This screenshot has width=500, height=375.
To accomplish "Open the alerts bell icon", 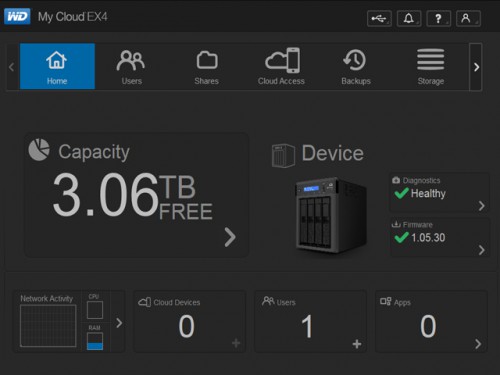I will point(409,18).
